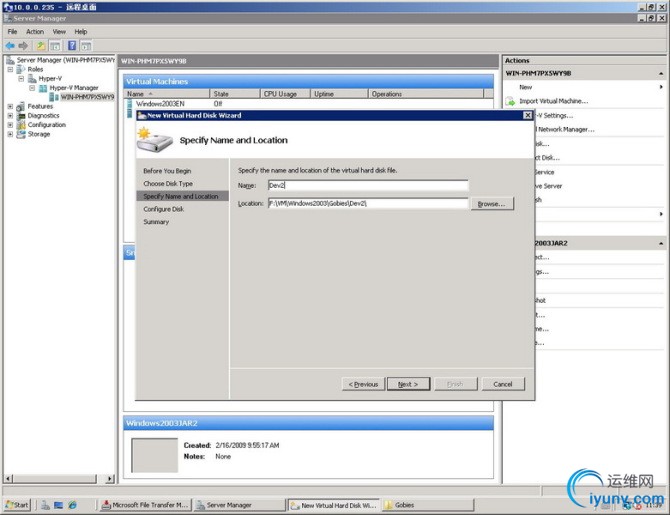Select the Windows2003EN virtual machine row

click(309, 104)
